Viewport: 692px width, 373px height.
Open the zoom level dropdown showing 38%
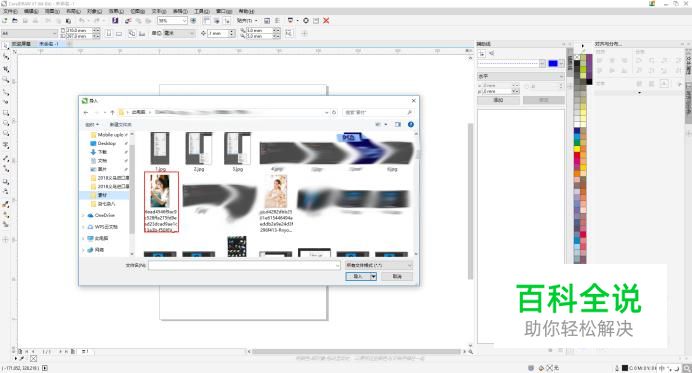(x=173, y=20)
